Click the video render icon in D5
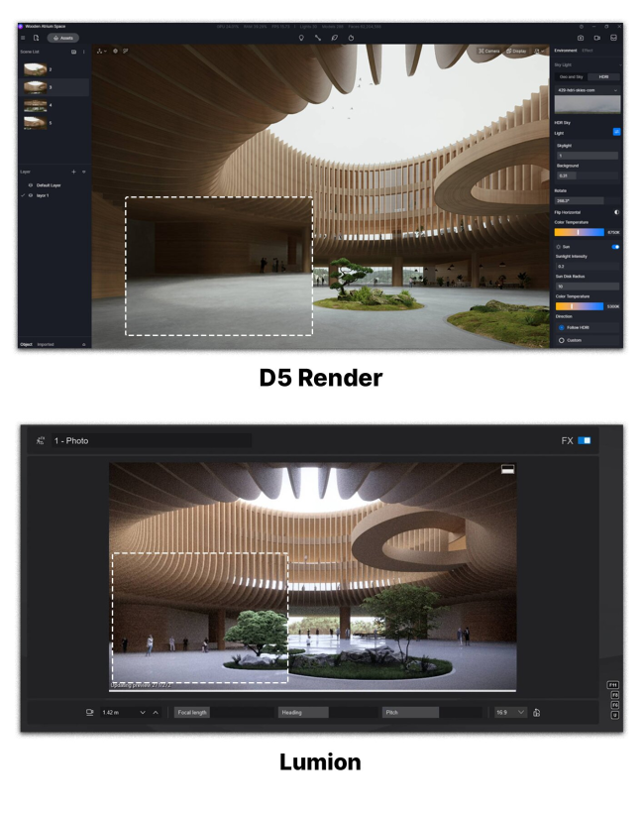Viewport: 644px width, 814px height. click(596, 38)
